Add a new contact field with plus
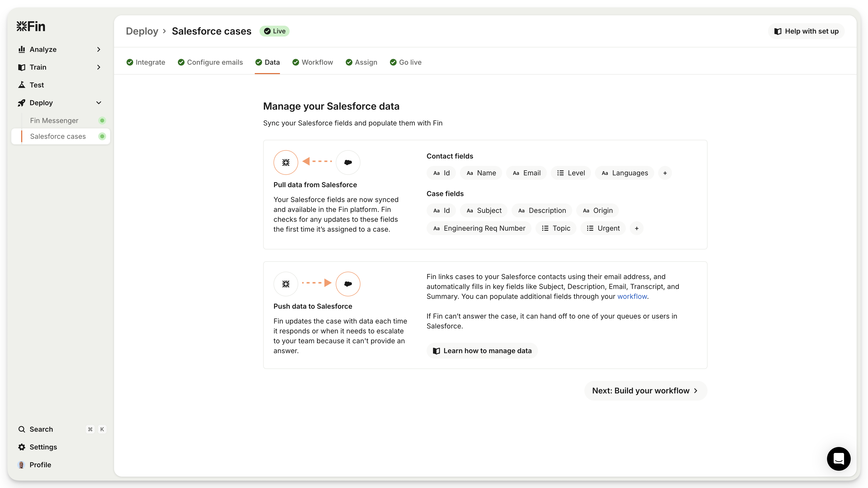Screen dimensions: 868x488 pyautogui.click(x=665, y=173)
